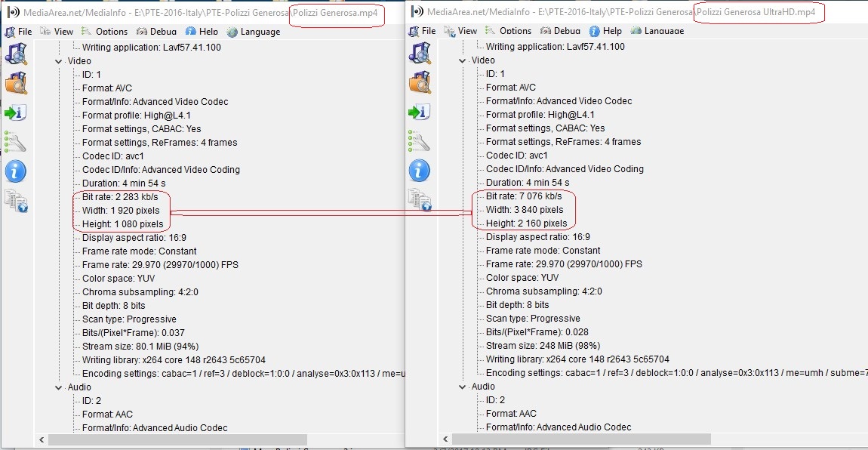Click Open File icon in UltraHD window sidebar

point(420,53)
